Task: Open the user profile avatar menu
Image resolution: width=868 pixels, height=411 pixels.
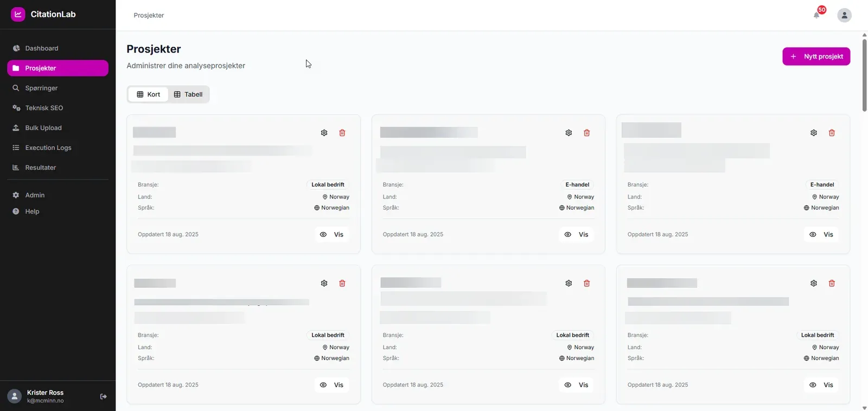Action: coord(844,15)
